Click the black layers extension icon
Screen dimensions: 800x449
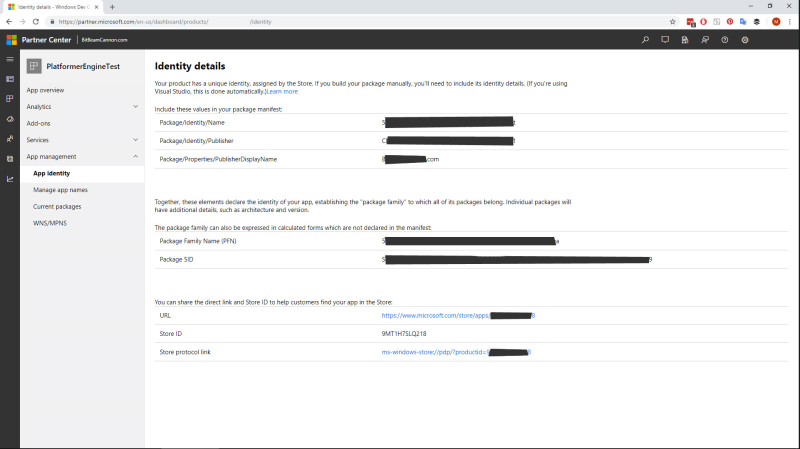(757, 21)
